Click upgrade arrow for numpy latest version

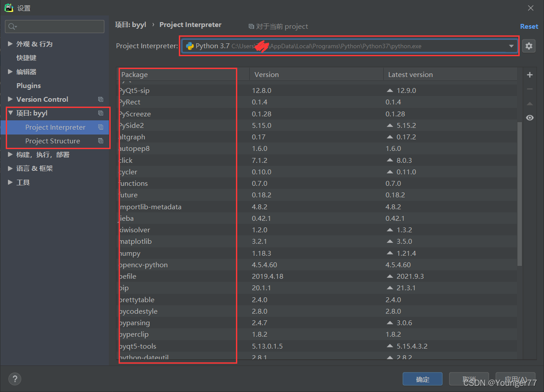[390, 254]
